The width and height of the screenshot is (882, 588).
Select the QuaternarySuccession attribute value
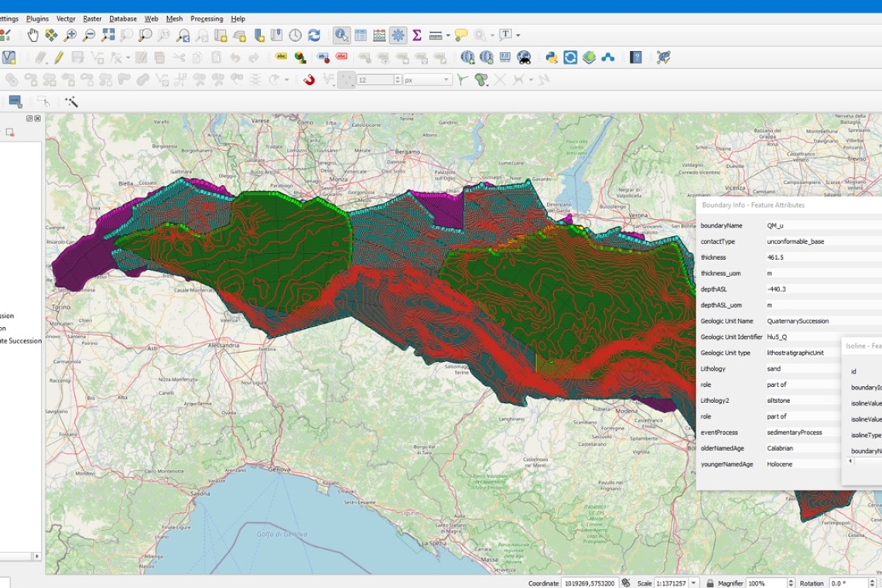click(798, 321)
